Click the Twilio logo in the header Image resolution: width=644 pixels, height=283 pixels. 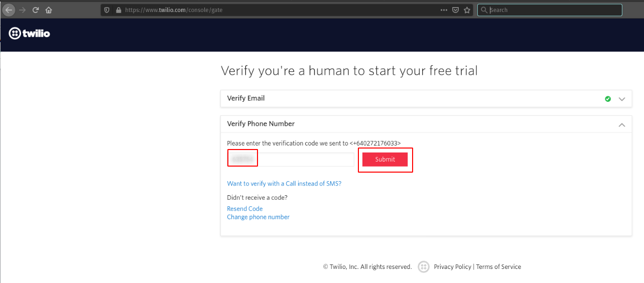[30, 34]
